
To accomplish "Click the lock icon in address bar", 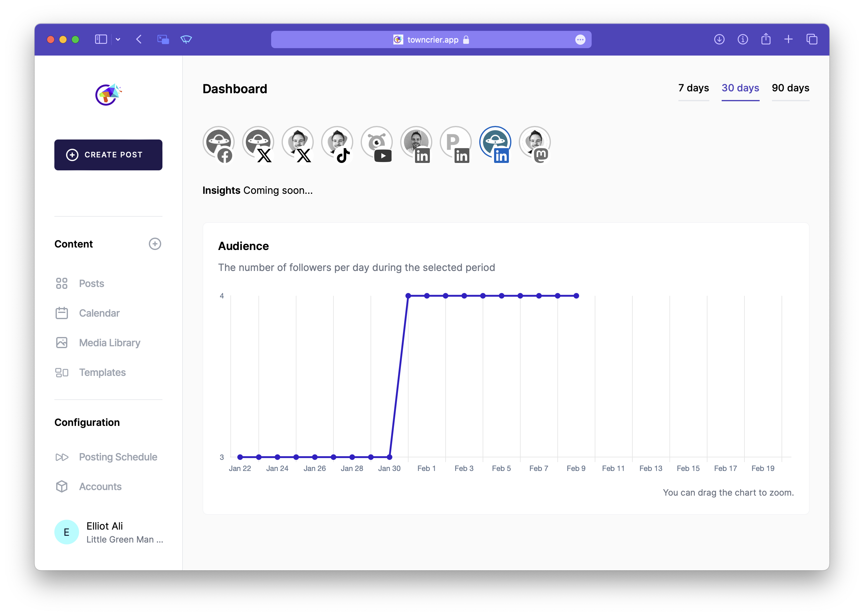I will coord(466,40).
